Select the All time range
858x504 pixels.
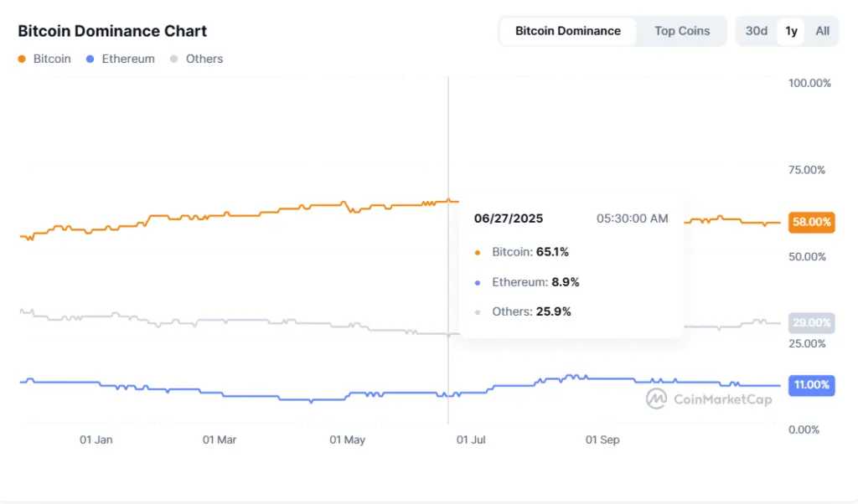coord(822,30)
